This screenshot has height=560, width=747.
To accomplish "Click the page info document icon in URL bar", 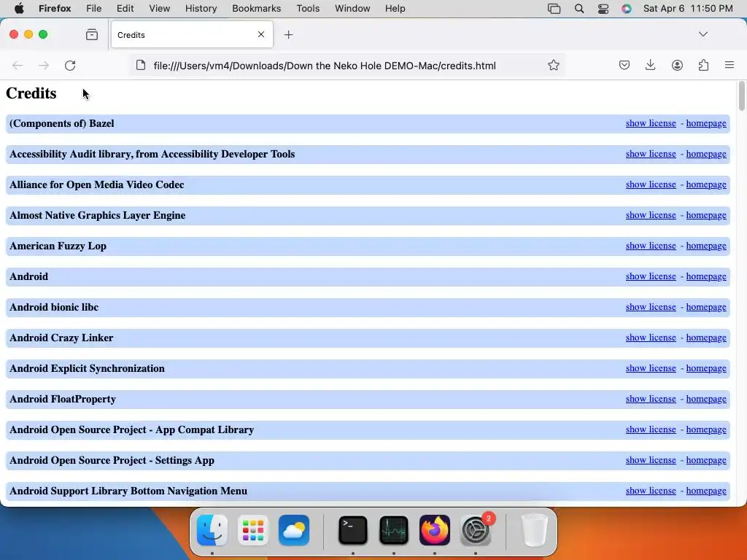I will tap(141, 65).
